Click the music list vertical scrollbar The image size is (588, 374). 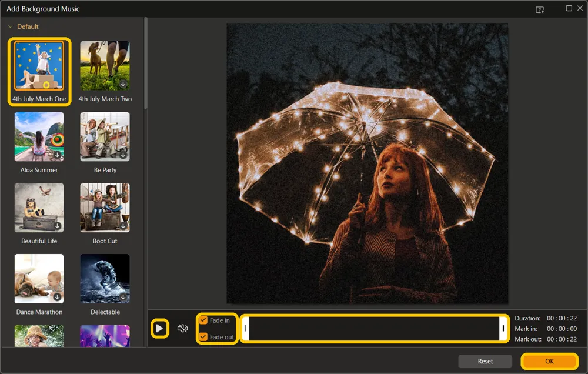pyautogui.click(x=145, y=64)
